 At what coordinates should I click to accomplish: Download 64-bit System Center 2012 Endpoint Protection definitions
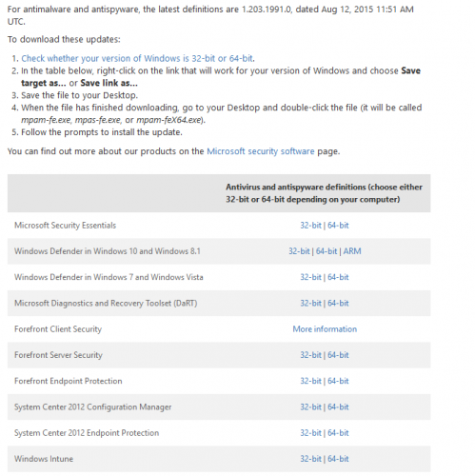click(338, 433)
